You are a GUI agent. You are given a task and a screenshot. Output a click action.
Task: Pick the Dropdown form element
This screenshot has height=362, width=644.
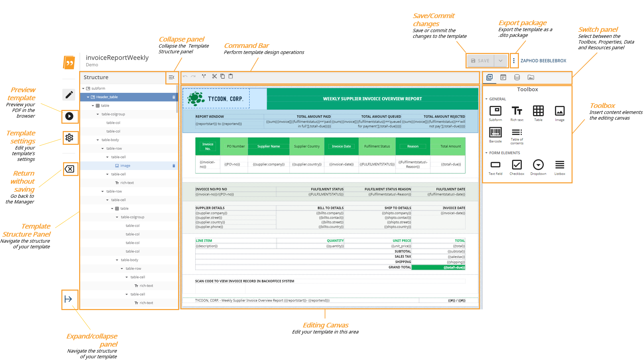[538, 165]
